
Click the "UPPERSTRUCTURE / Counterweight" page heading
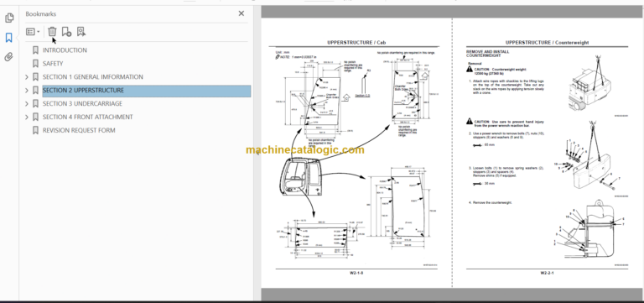[547, 42]
